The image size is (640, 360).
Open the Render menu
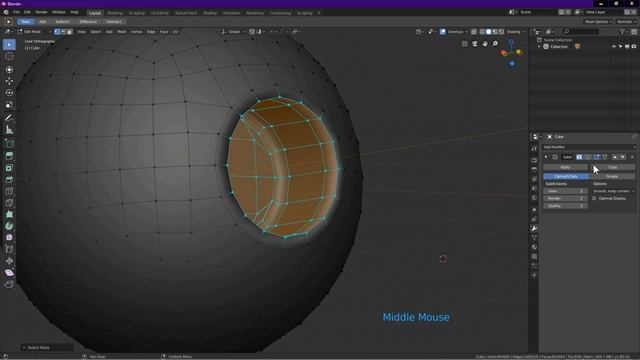click(x=41, y=12)
